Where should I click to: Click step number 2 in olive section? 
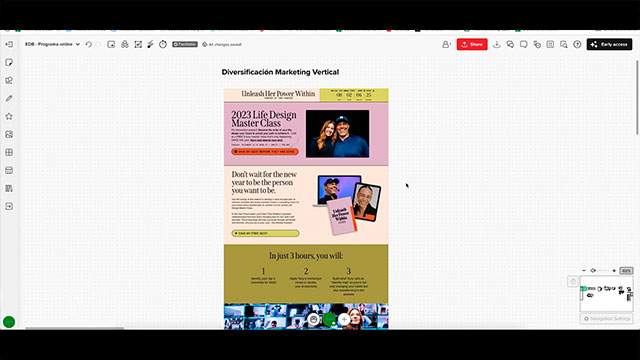306,271
